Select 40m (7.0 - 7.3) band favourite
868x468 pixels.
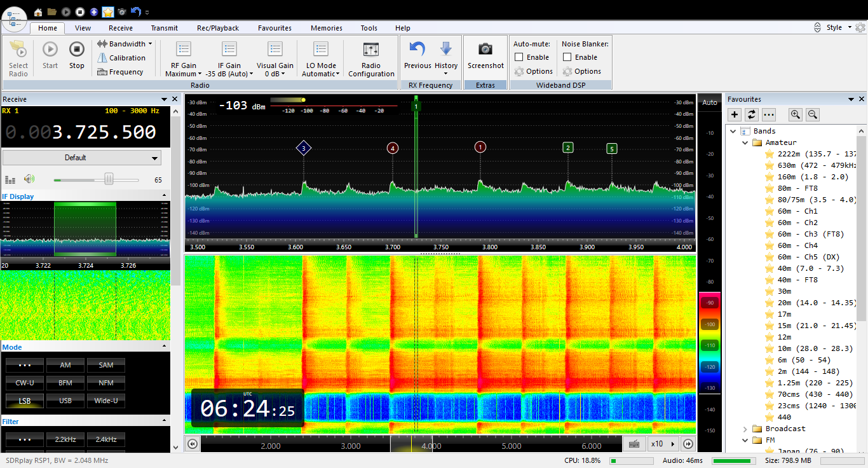[x=810, y=268]
